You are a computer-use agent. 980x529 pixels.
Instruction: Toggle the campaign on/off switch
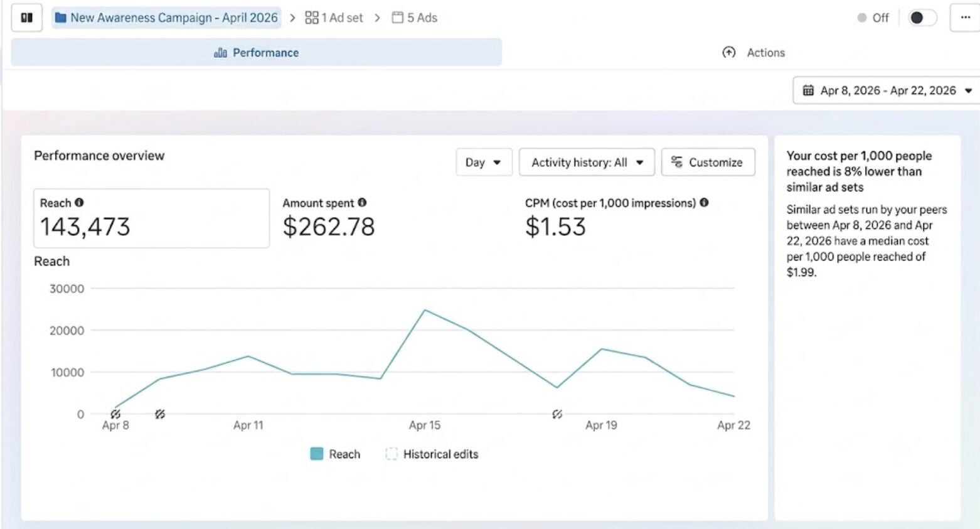click(922, 18)
